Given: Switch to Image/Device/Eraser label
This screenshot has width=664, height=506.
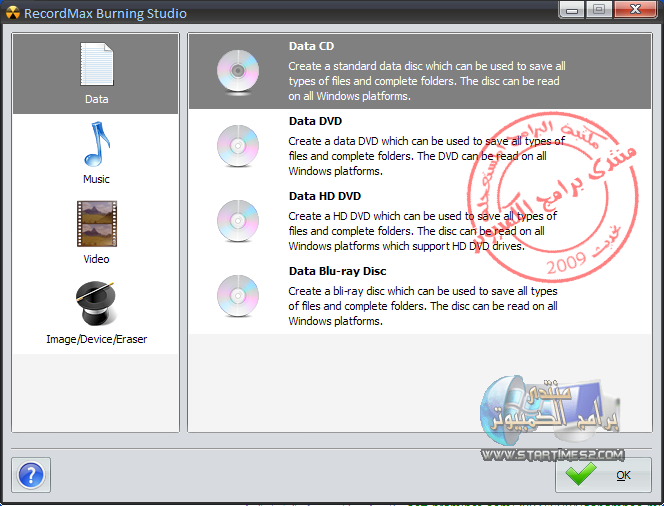Looking at the screenshot, I should coord(97,339).
